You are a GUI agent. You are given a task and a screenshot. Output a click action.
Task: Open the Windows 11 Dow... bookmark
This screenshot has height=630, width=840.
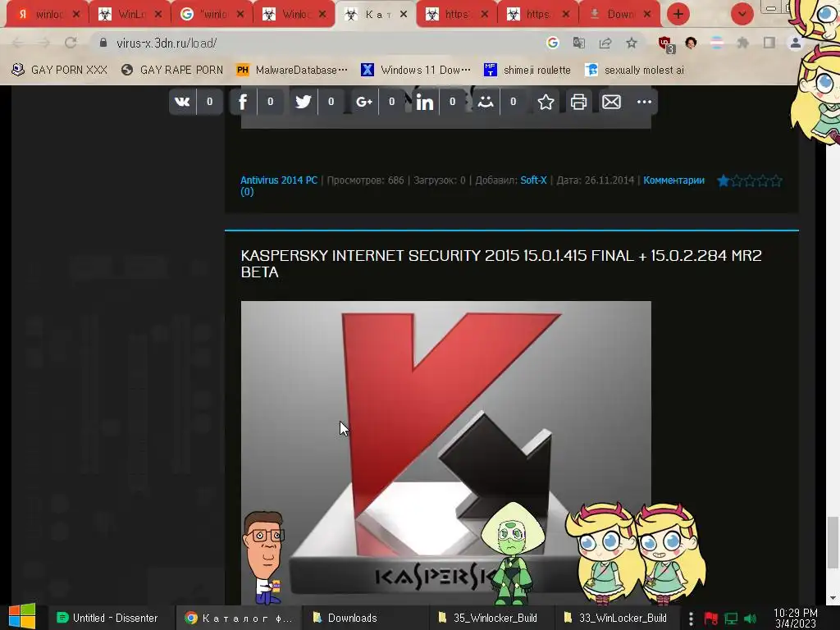point(416,70)
